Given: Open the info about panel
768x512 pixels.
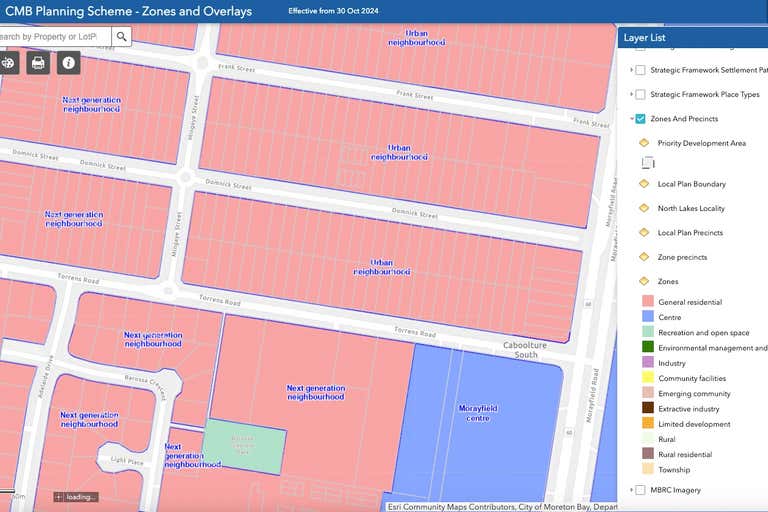Looking at the screenshot, I should pos(68,63).
